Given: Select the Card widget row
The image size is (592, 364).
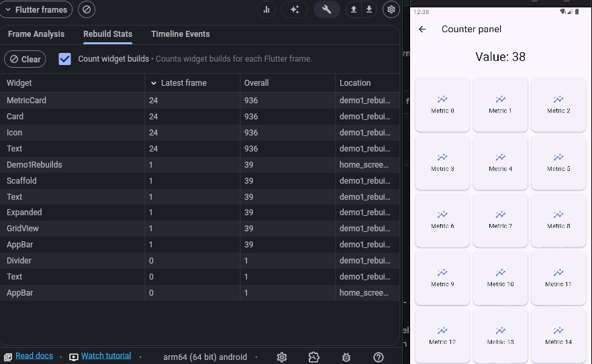Looking at the screenshot, I should coord(200,117).
